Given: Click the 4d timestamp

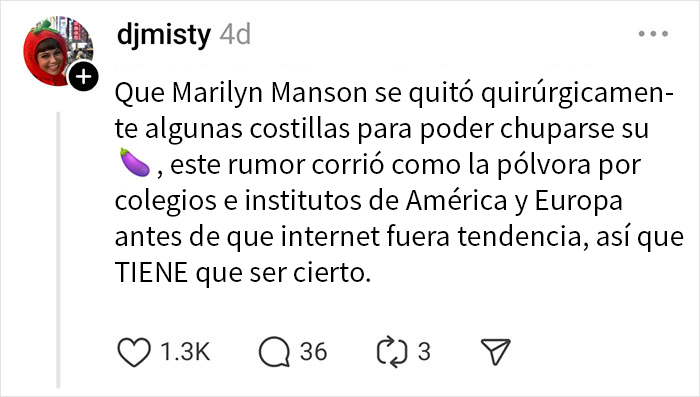Looking at the screenshot, I should 235,34.
